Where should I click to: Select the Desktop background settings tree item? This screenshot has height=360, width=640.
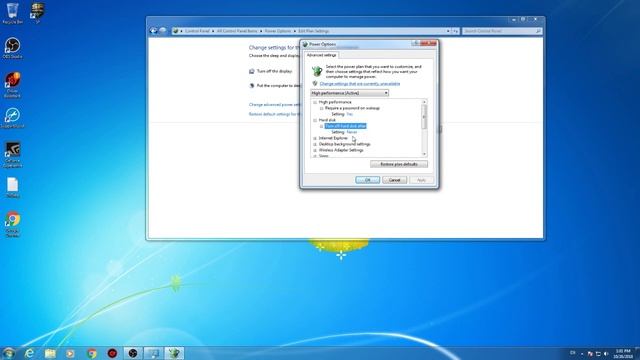tap(344, 144)
